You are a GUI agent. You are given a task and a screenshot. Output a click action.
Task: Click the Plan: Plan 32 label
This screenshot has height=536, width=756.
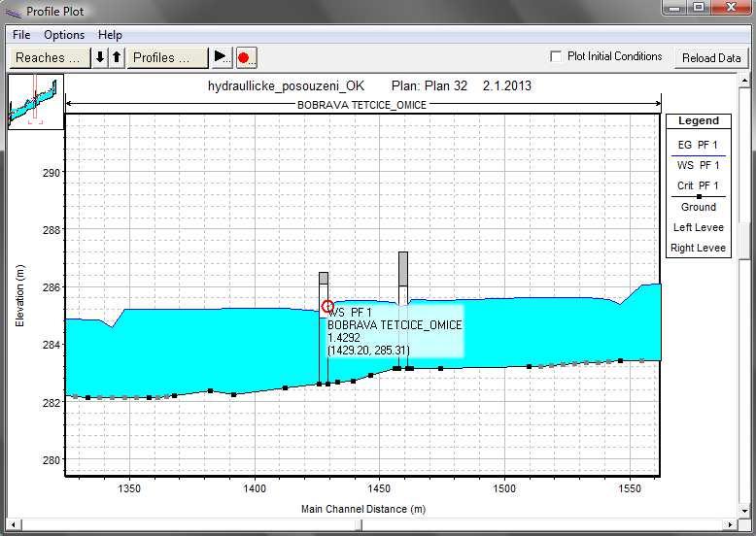click(x=430, y=86)
